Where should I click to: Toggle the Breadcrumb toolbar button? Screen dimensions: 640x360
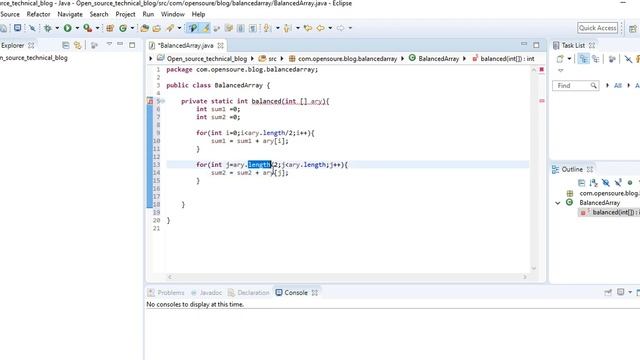(193, 28)
